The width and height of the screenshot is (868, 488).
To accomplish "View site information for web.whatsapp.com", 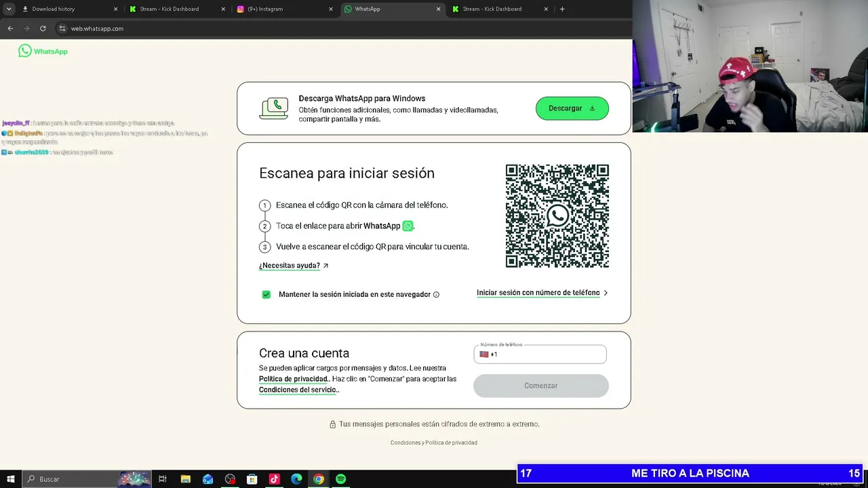I will (x=62, y=28).
